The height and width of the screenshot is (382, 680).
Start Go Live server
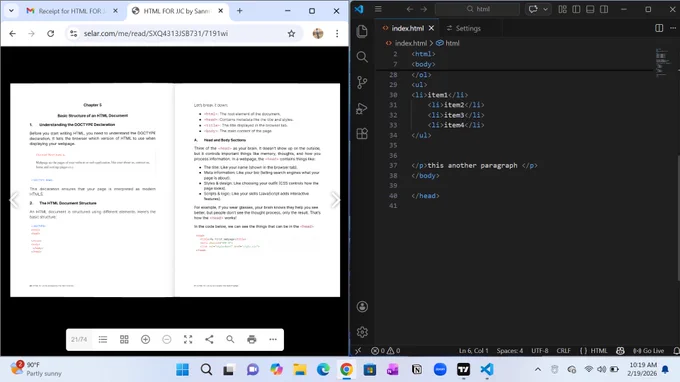tap(649, 351)
